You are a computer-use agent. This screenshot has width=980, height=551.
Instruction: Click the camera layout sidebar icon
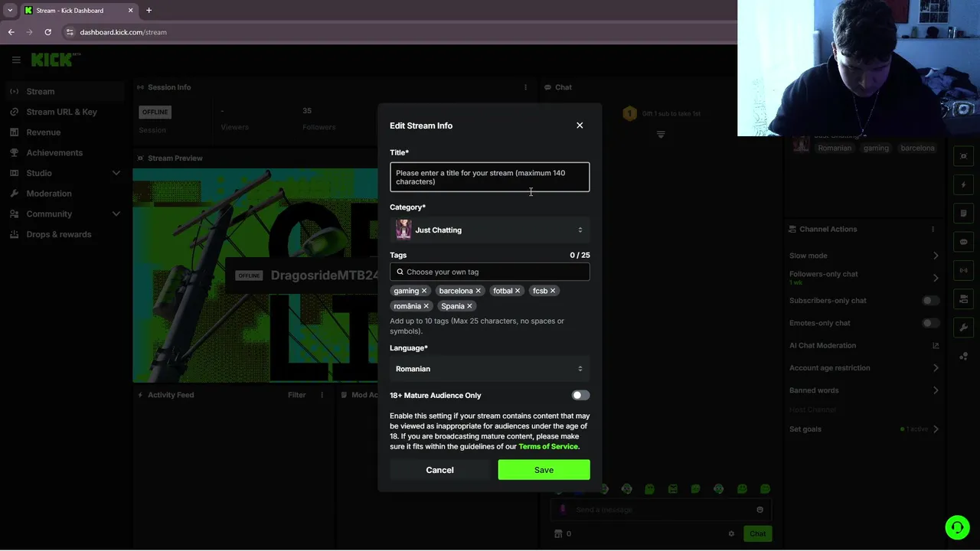pyautogui.click(x=964, y=298)
